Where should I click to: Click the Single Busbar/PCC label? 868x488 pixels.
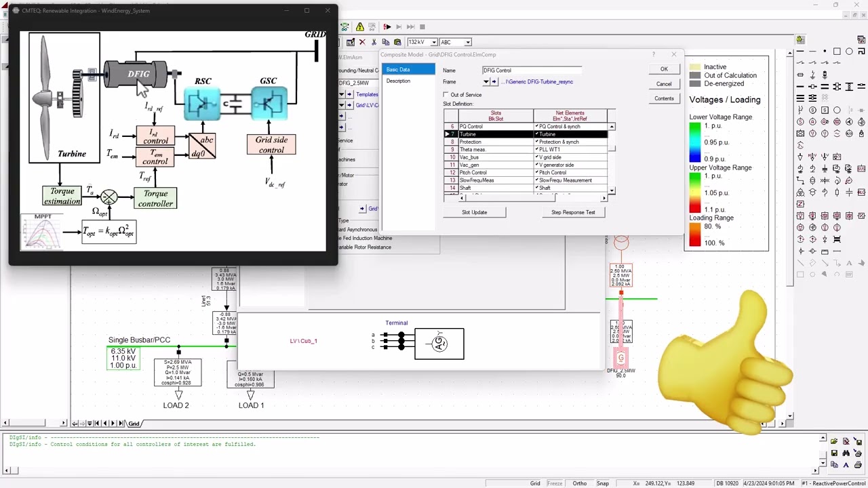click(139, 340)
